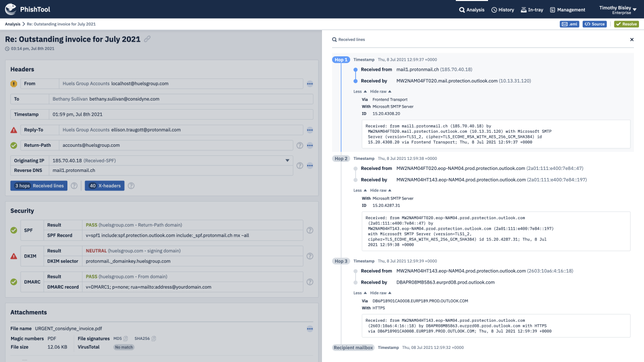
Task: Click accounts@huelsgroup.com return-path address
Action: 91,145
